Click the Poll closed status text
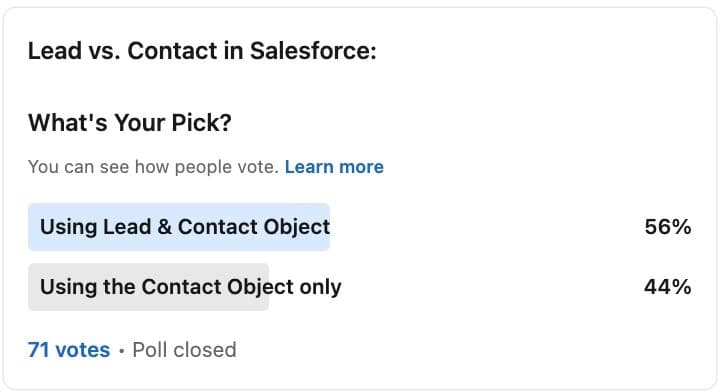The height and width of the screenshot is (392, 720). (184, 350)
